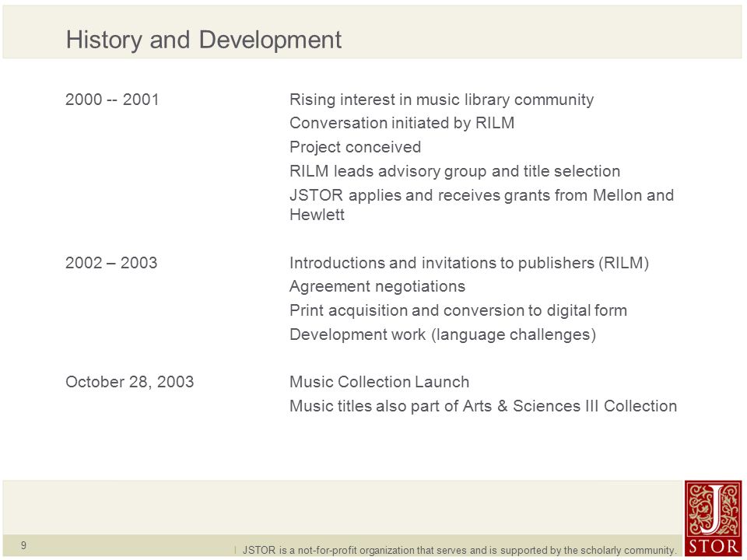Select the '2000 -- 2001' date label
Image resolution: width=747 pixels, height=560 pixels.
point(112,100)
